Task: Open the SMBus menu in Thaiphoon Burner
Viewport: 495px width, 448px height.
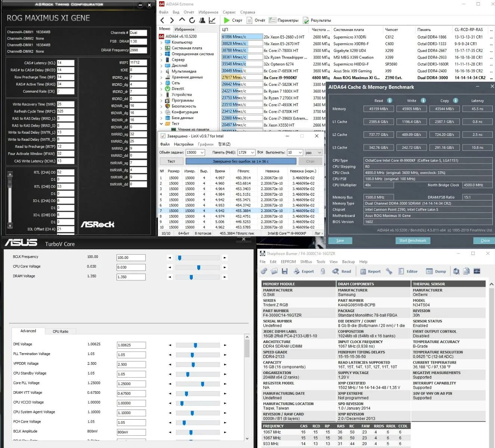Action: 306,262
